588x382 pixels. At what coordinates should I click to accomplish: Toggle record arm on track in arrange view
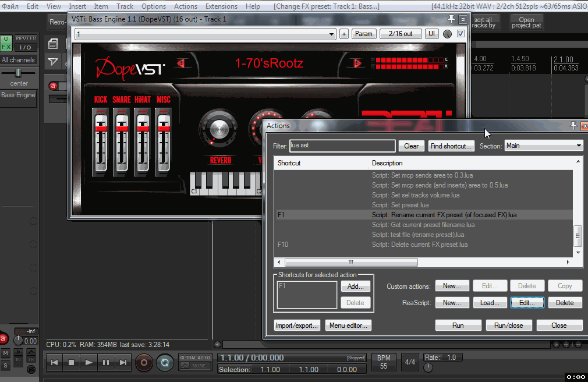tap(53, 86)
